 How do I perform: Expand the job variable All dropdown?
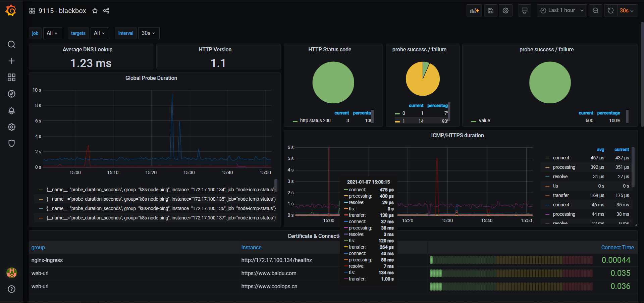(52, 33)
